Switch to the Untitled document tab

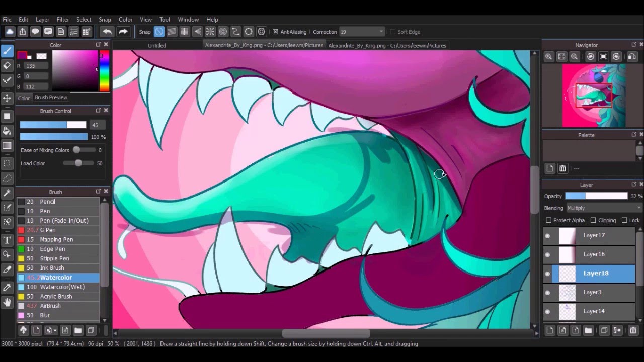coord(157,45)
